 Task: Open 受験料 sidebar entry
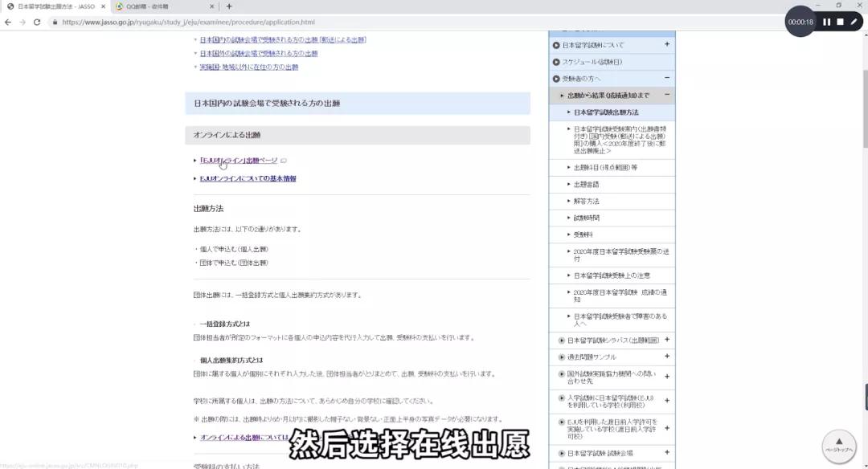(583, 234)
